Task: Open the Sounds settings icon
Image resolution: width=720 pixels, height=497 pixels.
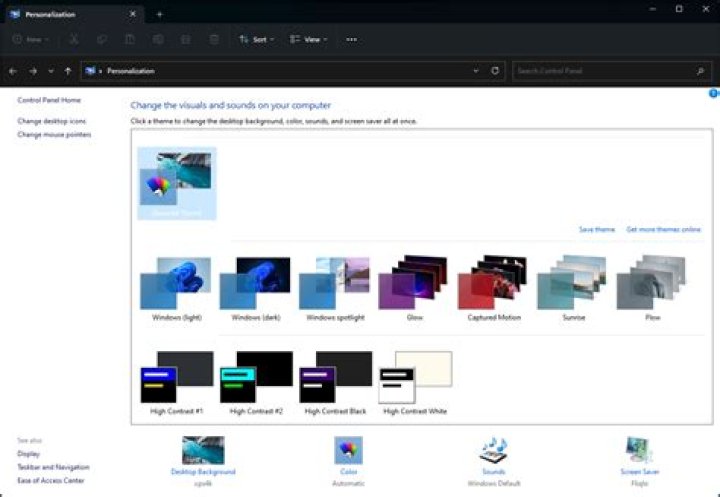Action: (x=494, y=450)
